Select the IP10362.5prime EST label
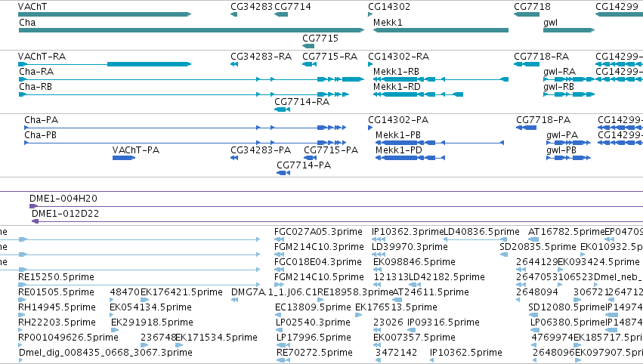 tap(466, 353)
